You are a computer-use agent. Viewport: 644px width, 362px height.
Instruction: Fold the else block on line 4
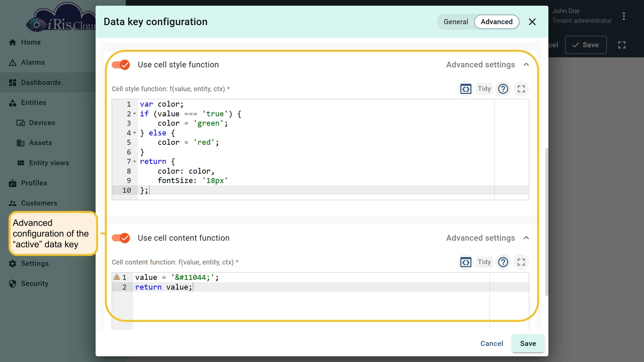[x=135, y=133]
